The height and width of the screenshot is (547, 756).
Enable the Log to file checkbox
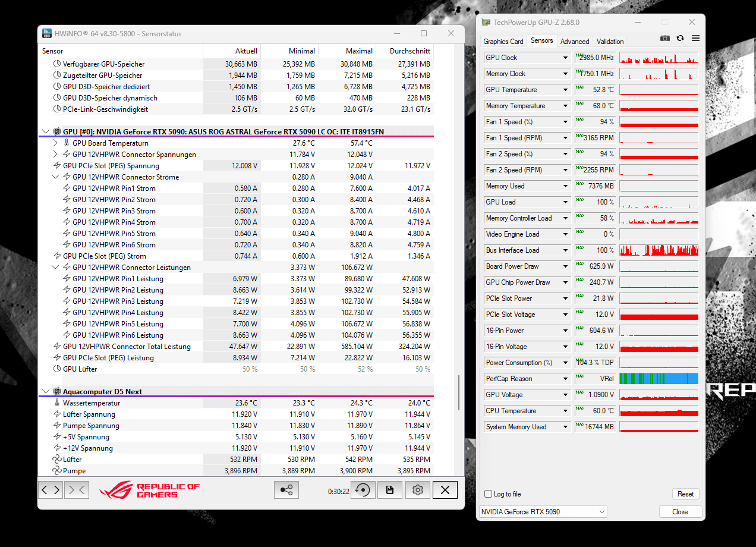[x=487, y=493]
